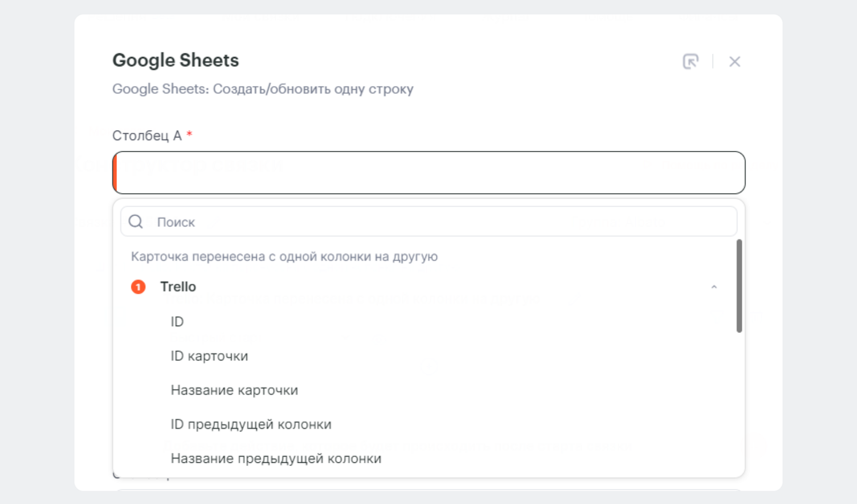Viewport: 857px width, 504px height.
Task: Click the dropdown list scrollbar
Action: click(739, 286)
